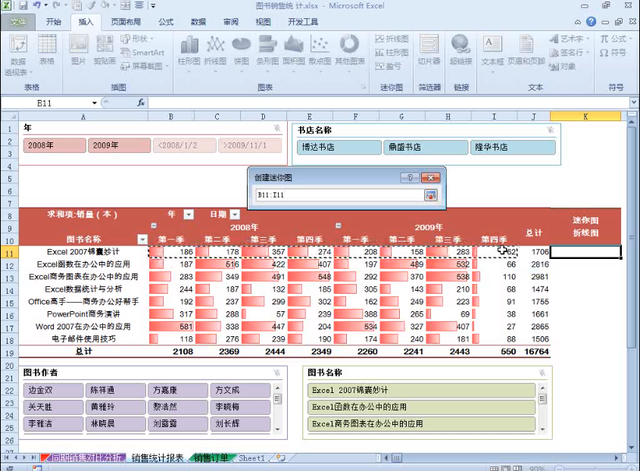640x471 pixels.
Task: Switch to the Sheet1 worksheet tab
Action: pyautogui.click(x=251, y=458)
